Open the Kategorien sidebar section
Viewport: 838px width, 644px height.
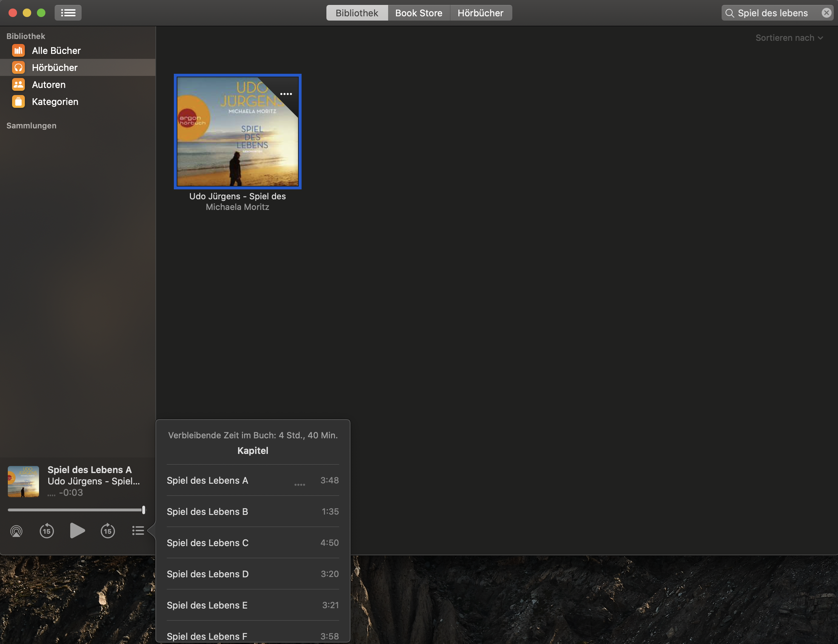tap(55, 101)
